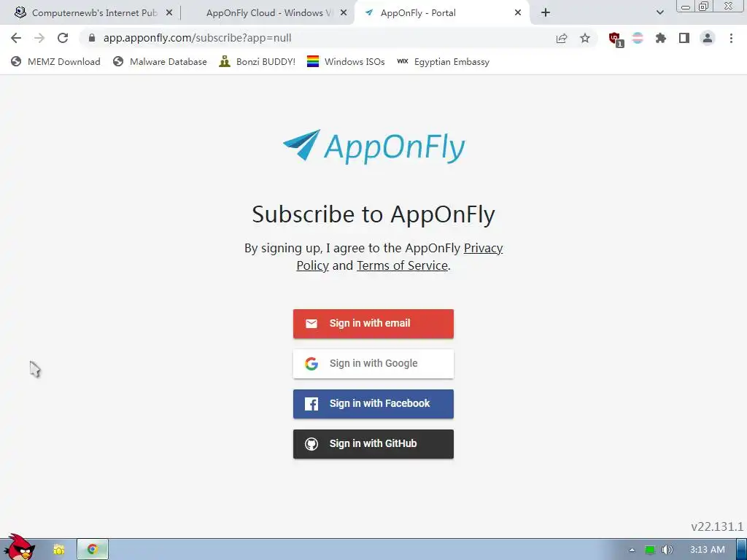Expand the tab search chevron

659,13
